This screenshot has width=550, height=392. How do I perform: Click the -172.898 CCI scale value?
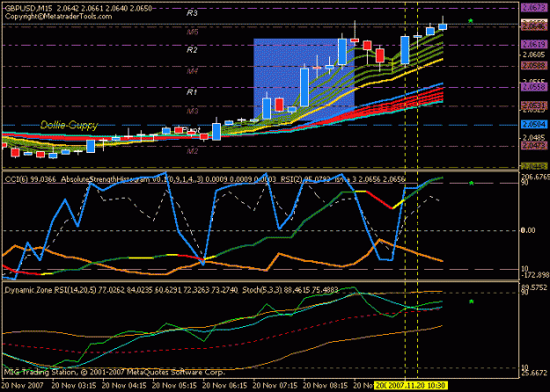tap(535, 274)
